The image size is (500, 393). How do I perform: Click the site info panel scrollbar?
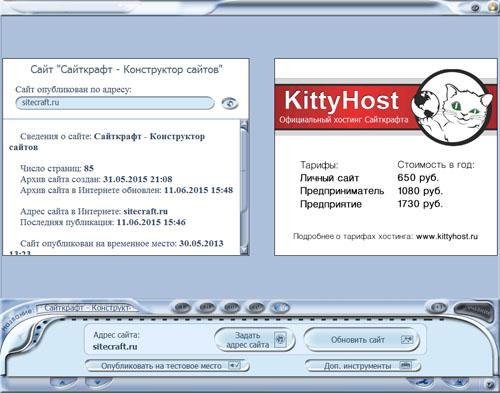[244, 187]
